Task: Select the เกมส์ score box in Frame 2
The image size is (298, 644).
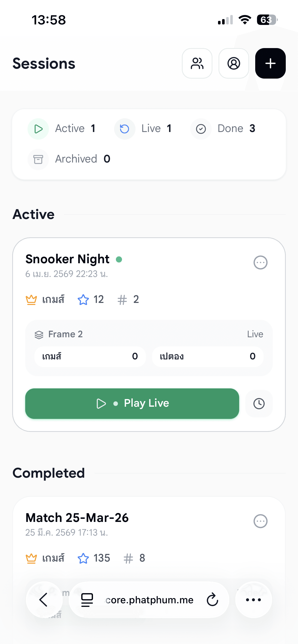Action: pyautogui.click(x=90, y=356)
